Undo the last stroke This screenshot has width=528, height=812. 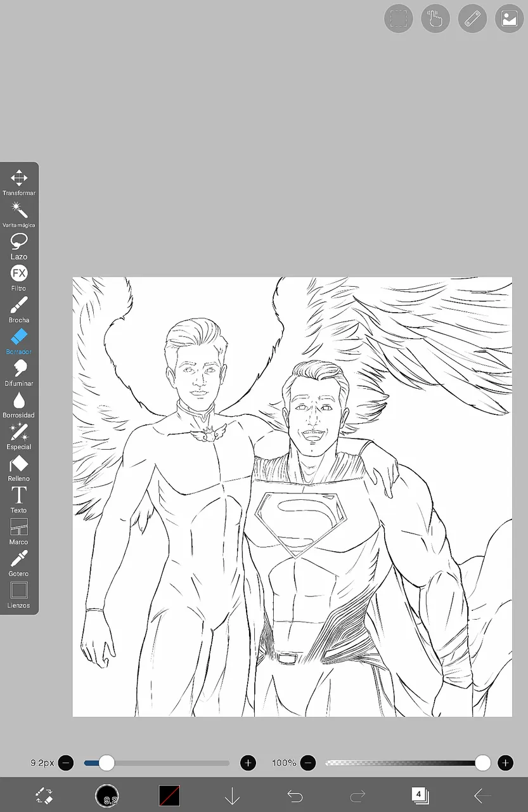click(295, 796)
